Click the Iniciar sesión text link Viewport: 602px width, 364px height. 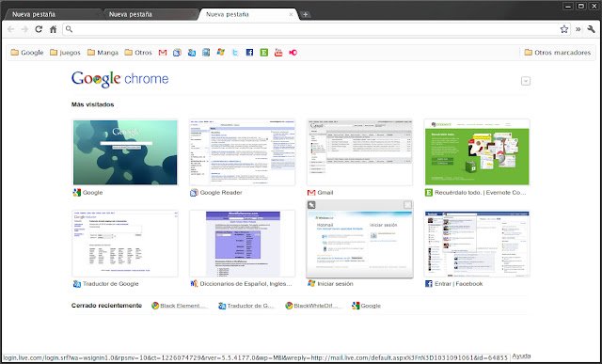point(335,284)
